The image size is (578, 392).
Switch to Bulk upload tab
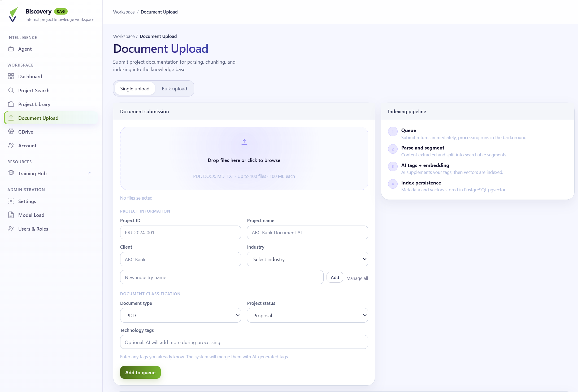[x=174, y=89]
